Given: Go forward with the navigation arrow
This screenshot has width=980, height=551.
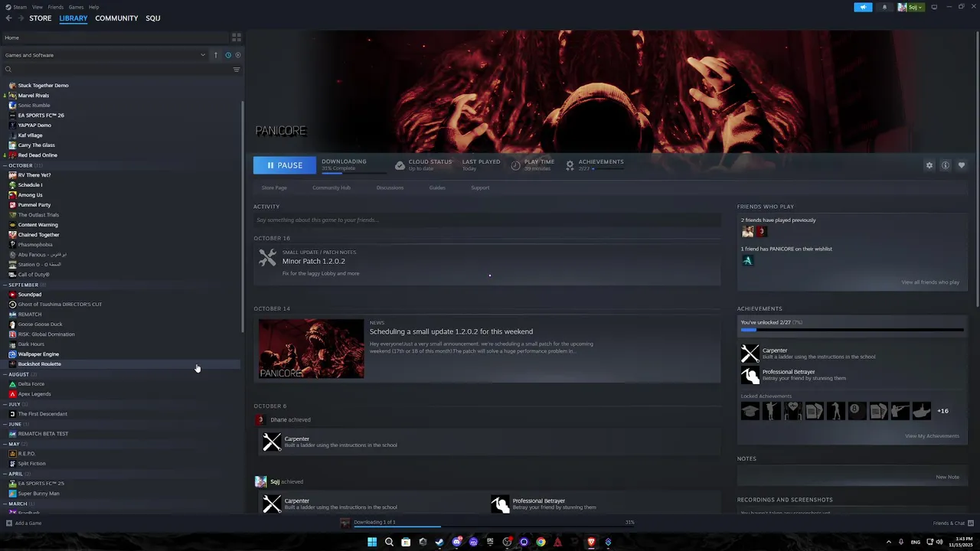Looking at the screenshot, I should pos(20,18).
